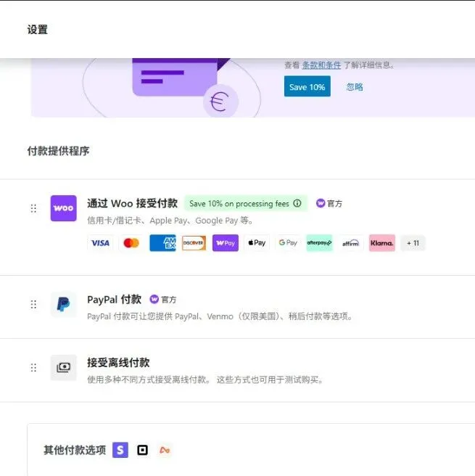Open 通过 Woo 接受付款 provider
This screenshot has height=476, width=475.
point(132,203)
